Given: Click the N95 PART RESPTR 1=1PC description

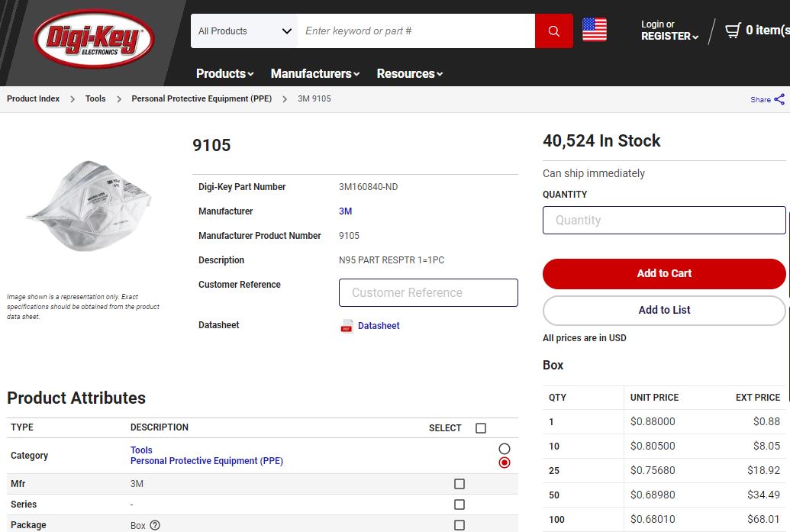Looking at the screenshot, I should (392, 260).
